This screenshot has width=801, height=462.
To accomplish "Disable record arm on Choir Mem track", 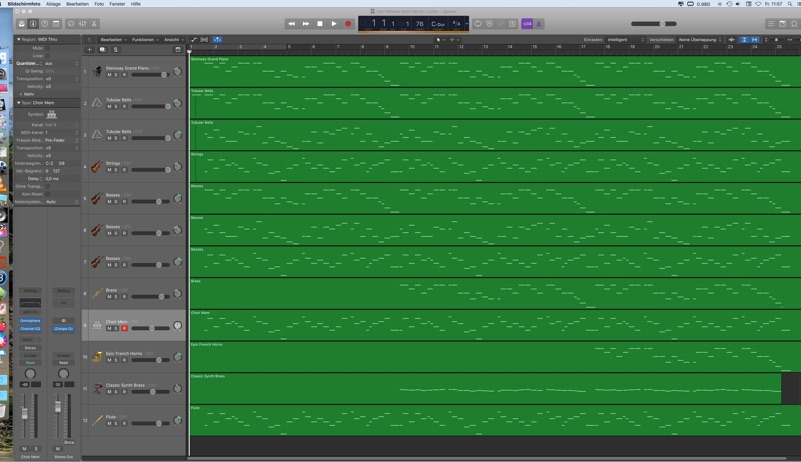I will click(124, 328).
